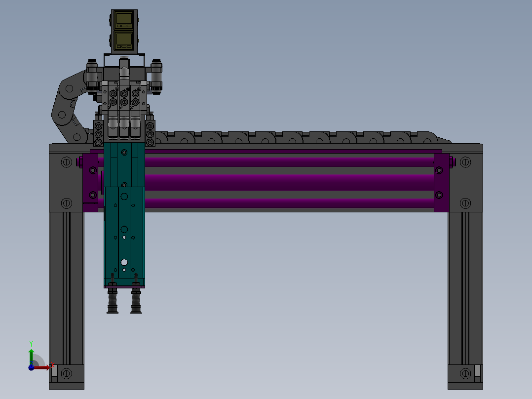Select the large white hole on the teal cylinder

[124, 262]
